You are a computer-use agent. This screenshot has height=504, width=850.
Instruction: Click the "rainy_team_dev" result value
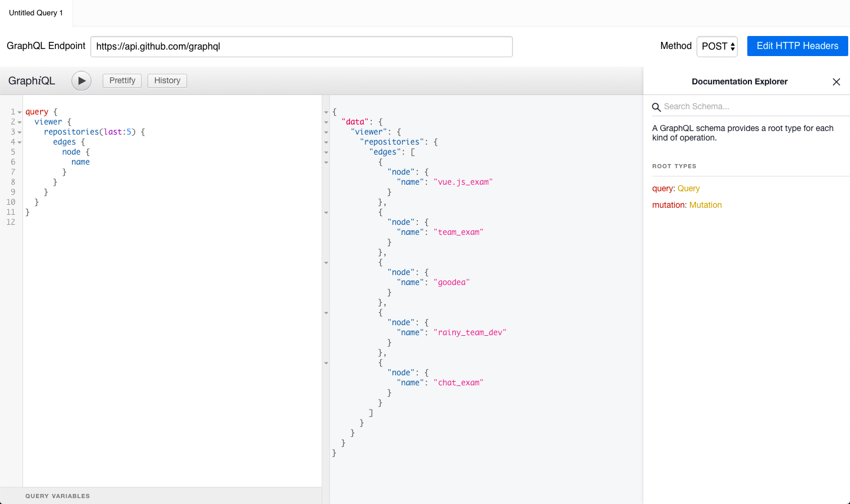[470, 333]
